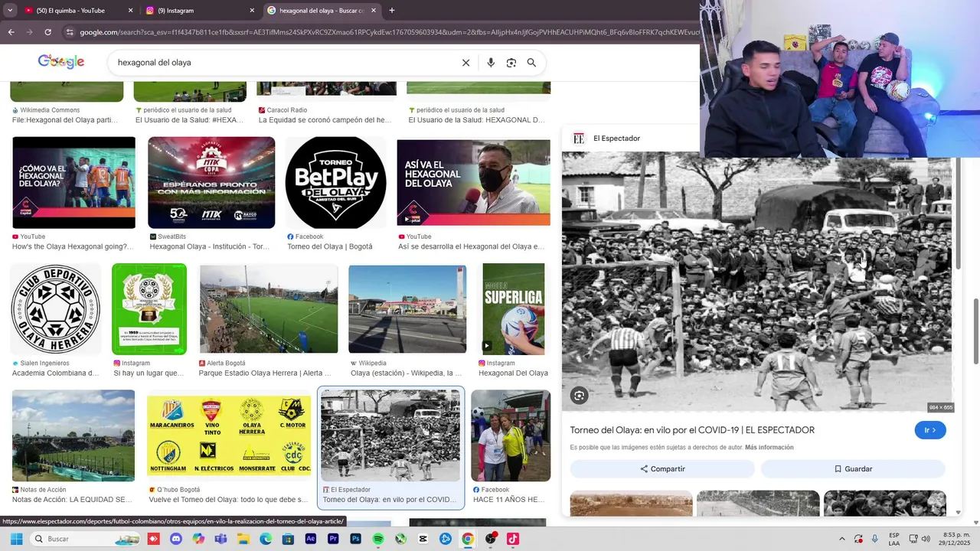Clear the search box with the X

click(x=465, y=63)
